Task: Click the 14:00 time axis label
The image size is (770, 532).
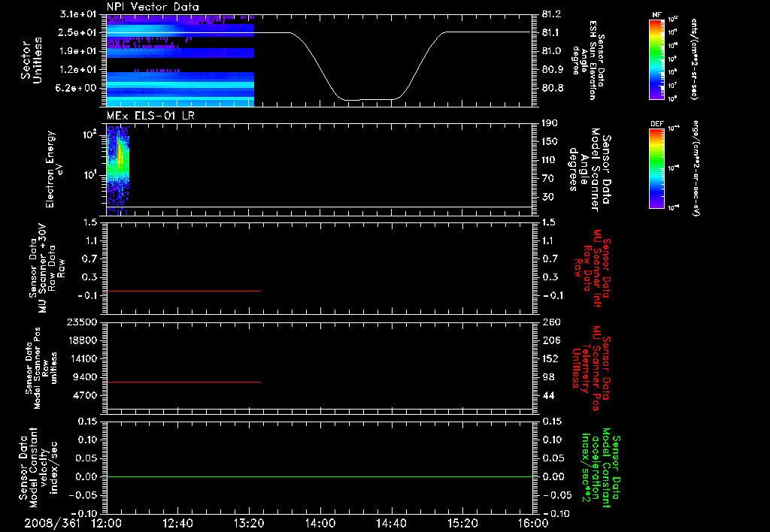Action: tap(320, 523)
